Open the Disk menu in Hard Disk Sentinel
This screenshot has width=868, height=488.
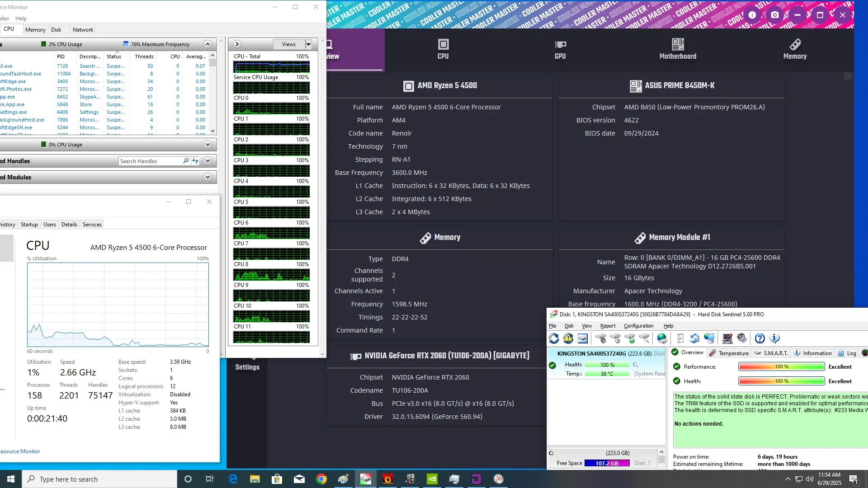click(569, 326)
